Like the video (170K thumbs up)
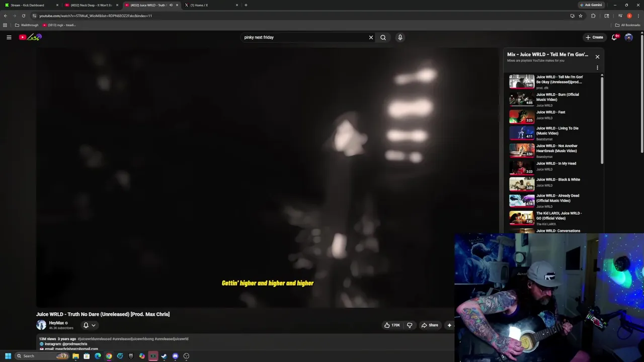Screen dimensions: 644x362 click(392, 325)
